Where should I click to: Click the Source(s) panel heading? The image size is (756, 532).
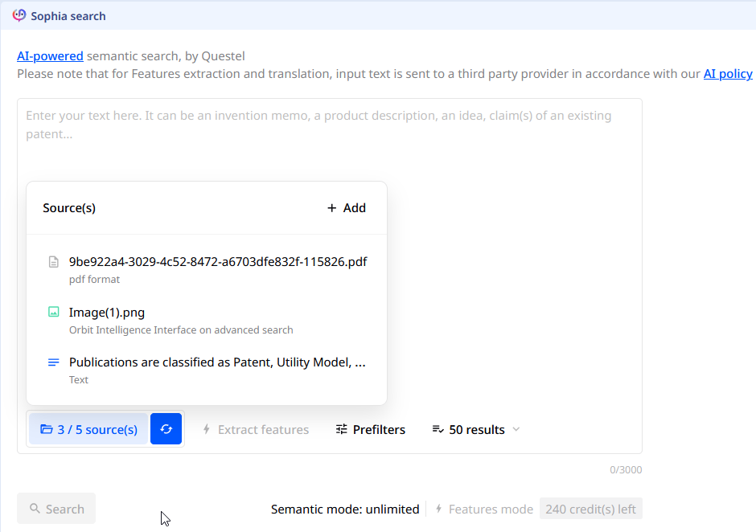click(x=69, y=207)
